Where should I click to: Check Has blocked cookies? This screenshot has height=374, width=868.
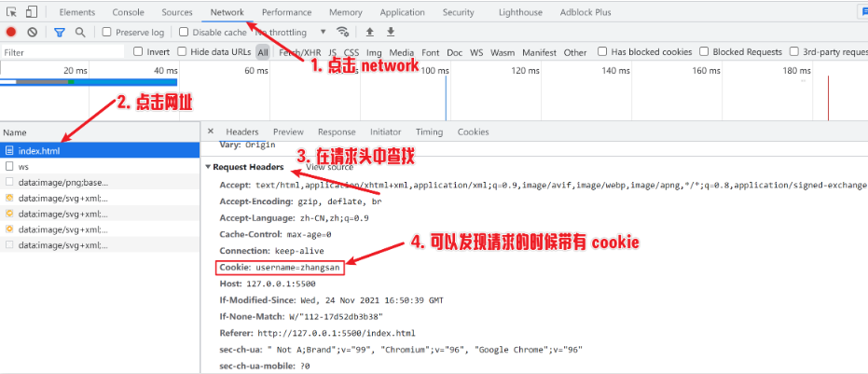[x=602, y=51]
